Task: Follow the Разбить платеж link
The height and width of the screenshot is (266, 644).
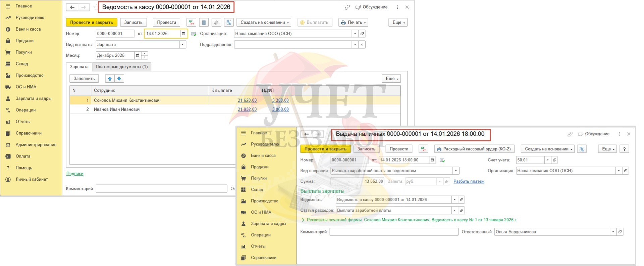Action: (x=469, y=181)
